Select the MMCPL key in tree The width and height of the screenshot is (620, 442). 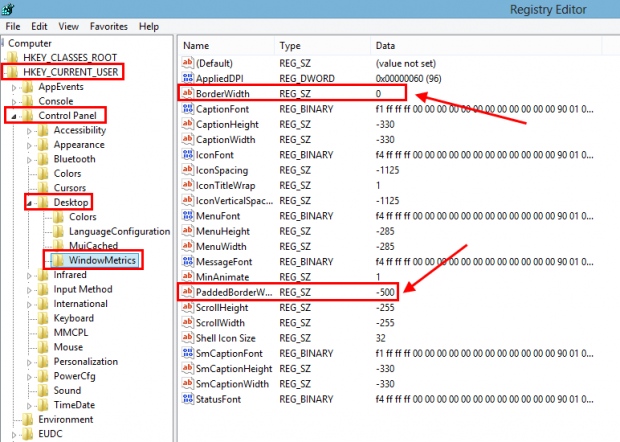pyautogui.click(x=71, y=332)
